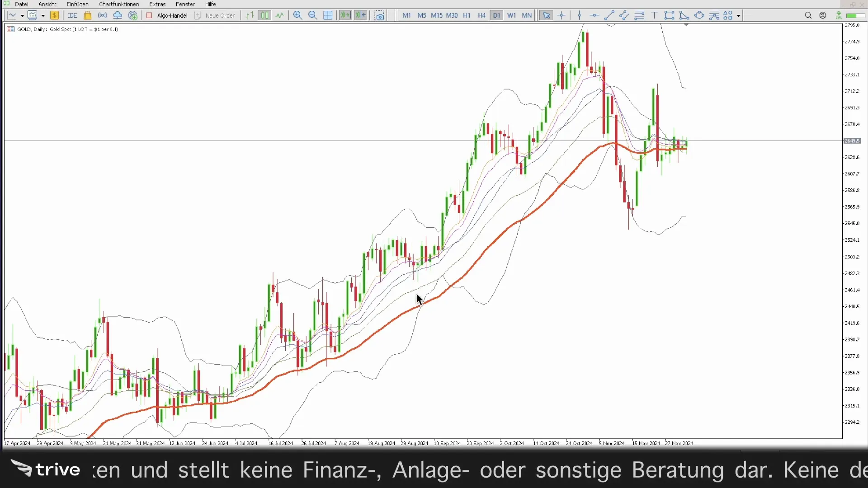
Task: Select the crosshair tool
Action: (561, 15)
